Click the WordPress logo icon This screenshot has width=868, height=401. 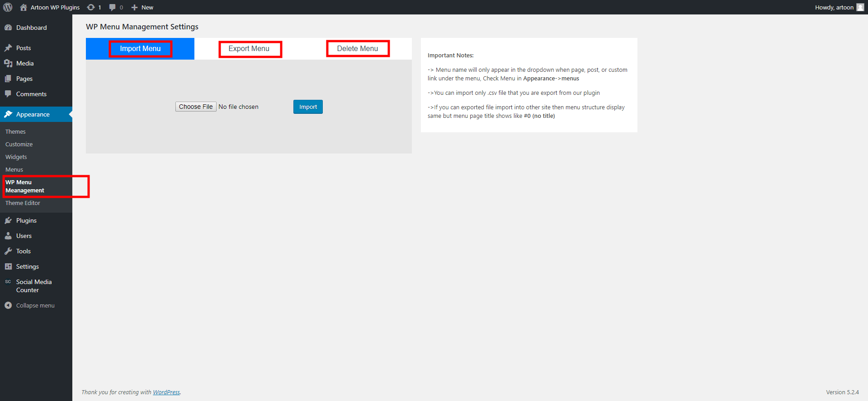[x=8, y=7]
